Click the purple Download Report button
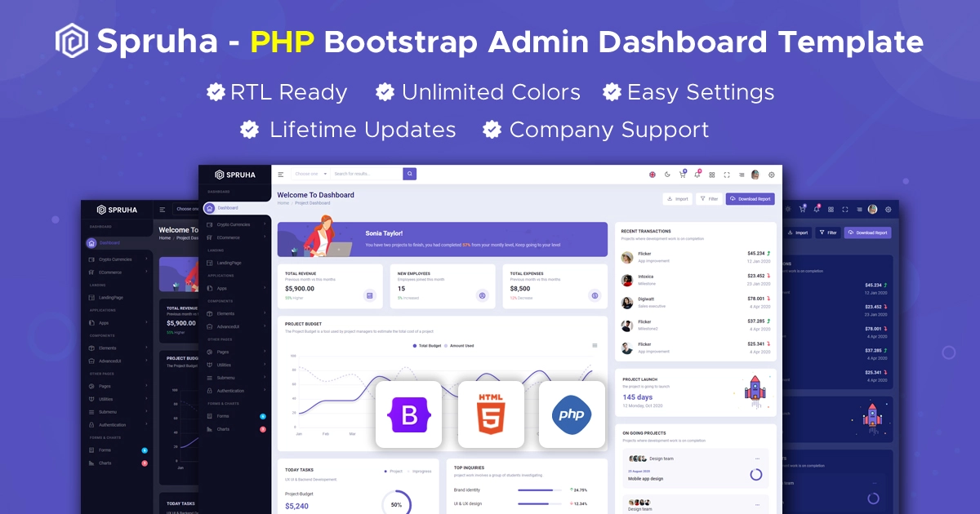The height and width of the screenshot is (514, 980). tap(750, 198)
